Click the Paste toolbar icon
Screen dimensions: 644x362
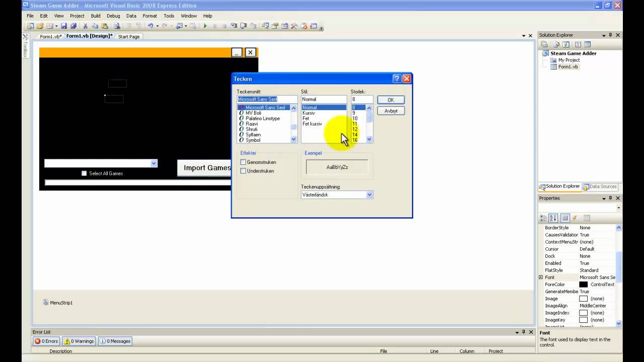[104, 26]
